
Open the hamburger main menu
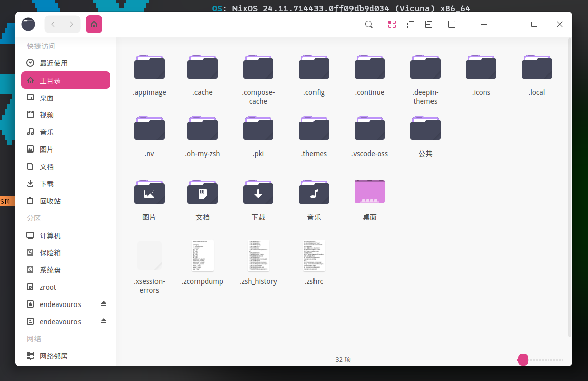pos(484,24)
